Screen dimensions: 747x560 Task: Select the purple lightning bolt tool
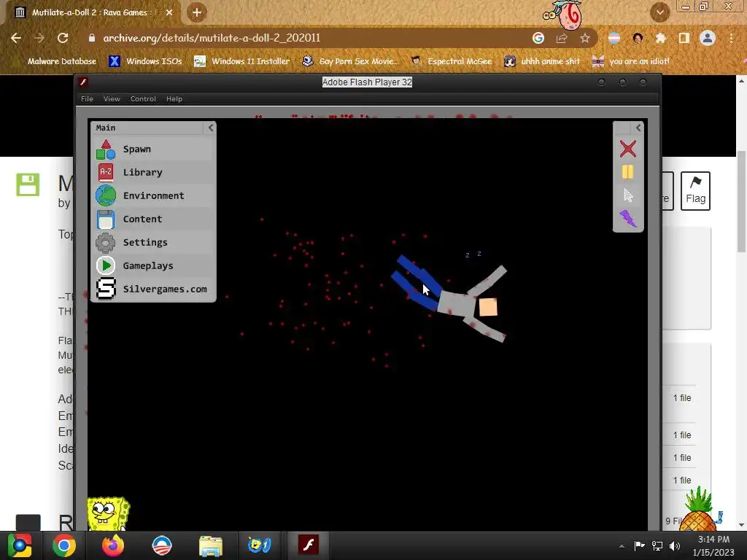point(628,219)
